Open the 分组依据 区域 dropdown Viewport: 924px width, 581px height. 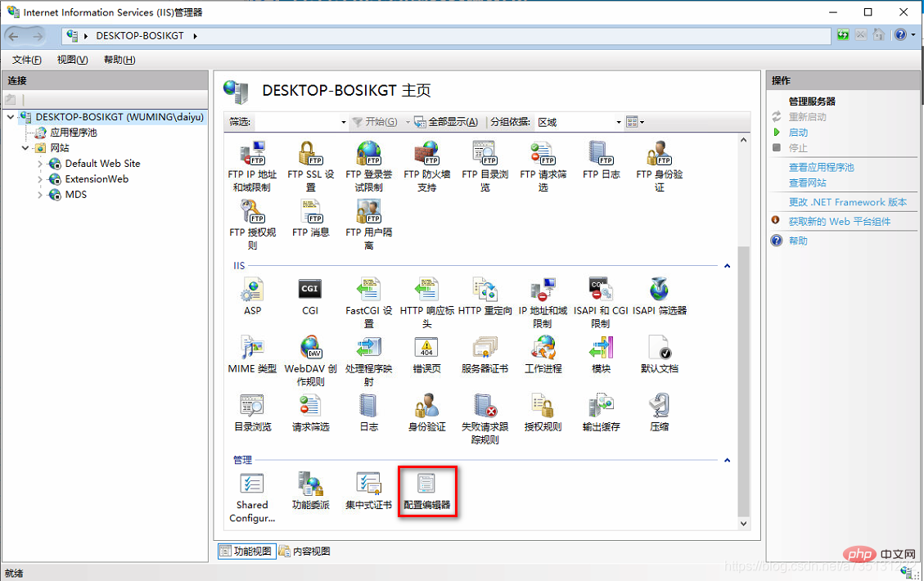pos(579,122)
